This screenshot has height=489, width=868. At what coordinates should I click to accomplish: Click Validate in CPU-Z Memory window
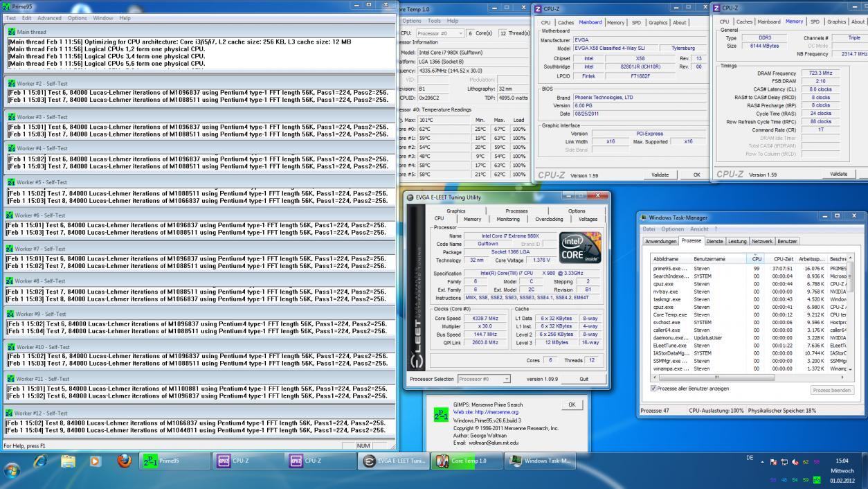pyautogui.click(x=838, y=175)
